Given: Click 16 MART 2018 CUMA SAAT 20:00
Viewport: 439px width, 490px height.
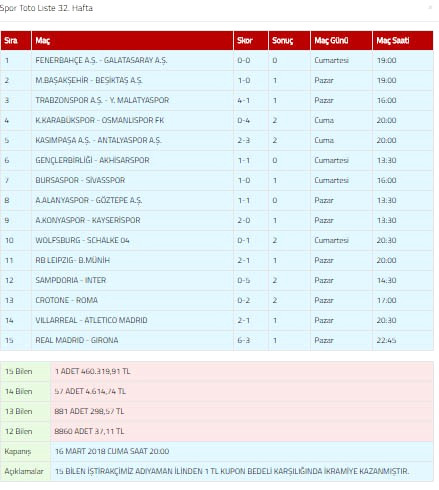Looking at the screenshot, I should [x=112, y=451].
